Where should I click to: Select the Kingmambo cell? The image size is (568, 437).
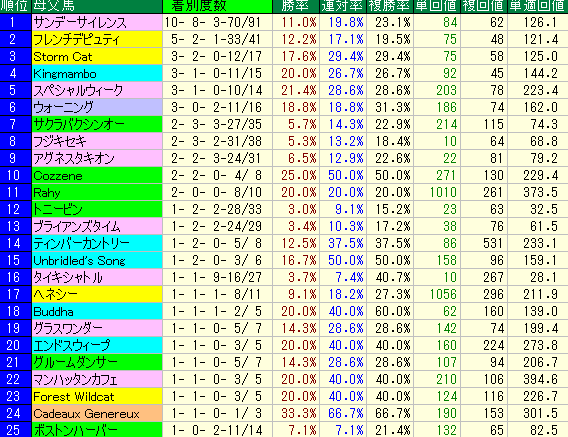[x=97, y=74]
